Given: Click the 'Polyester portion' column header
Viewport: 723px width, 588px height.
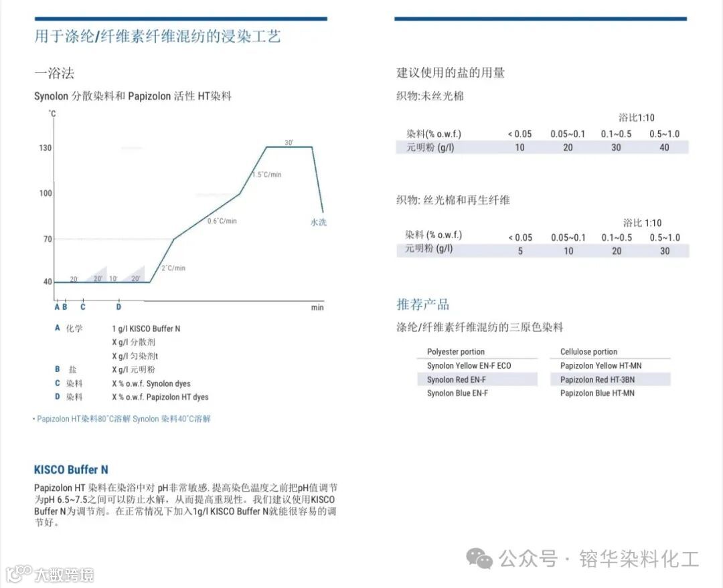Looking at the screenshot, I should point(456,352).
